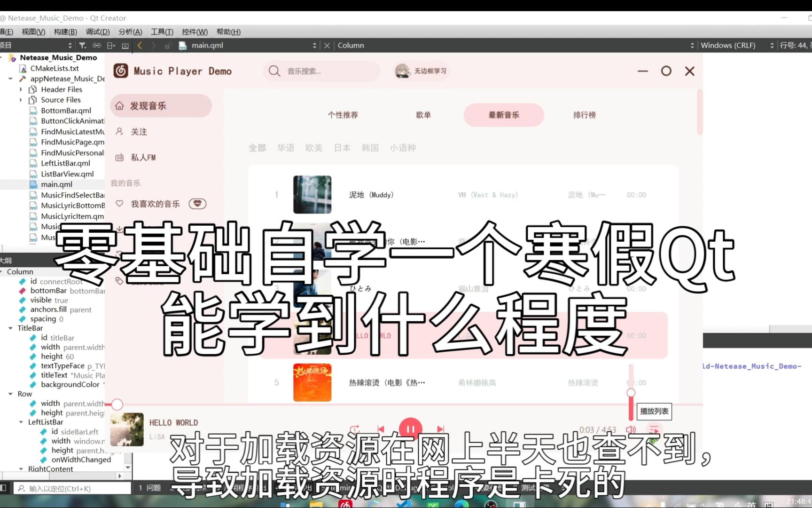Click the main.qml file icon in editor toolbar
The height and width of the screenshot is (508, 812).
(183, 45)
